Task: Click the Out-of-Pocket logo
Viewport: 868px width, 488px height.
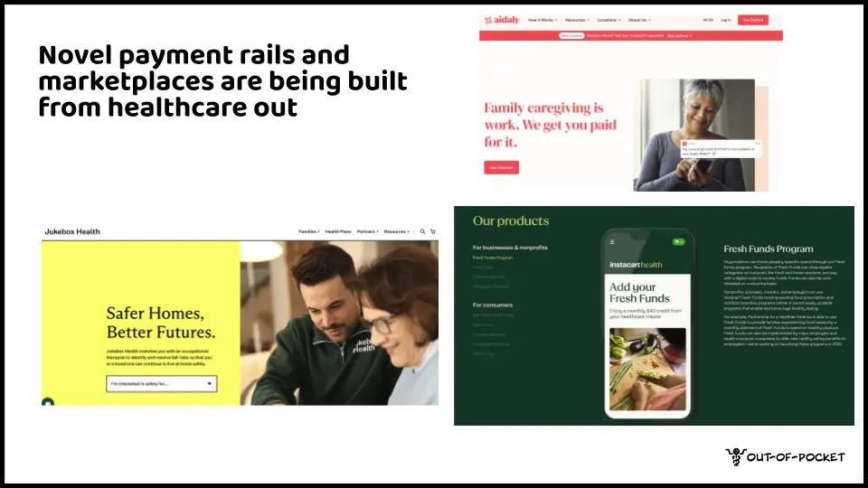Action: click(x=785, y=457)
